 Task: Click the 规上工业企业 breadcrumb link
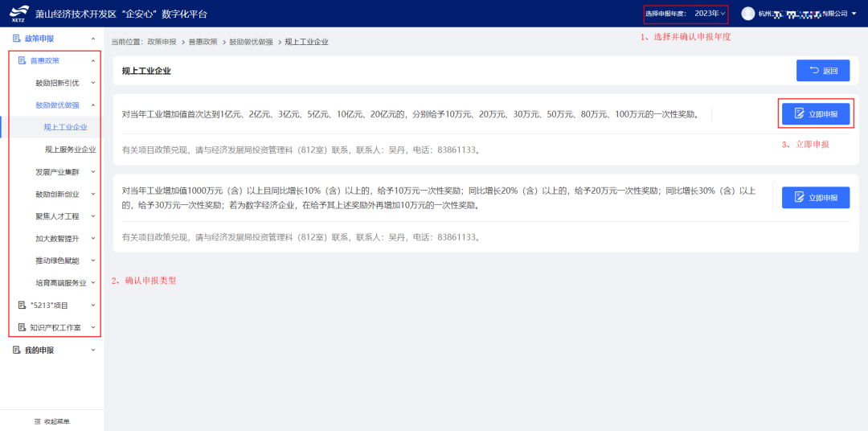307,42
